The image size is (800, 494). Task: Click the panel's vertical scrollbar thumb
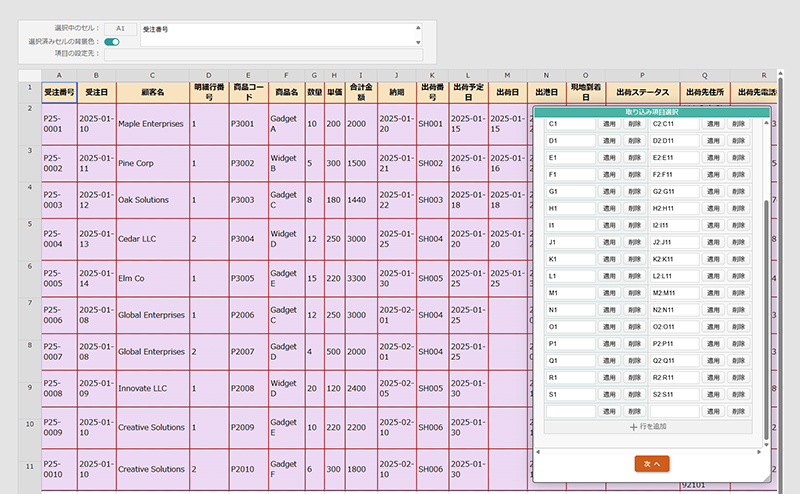(766, 320)
